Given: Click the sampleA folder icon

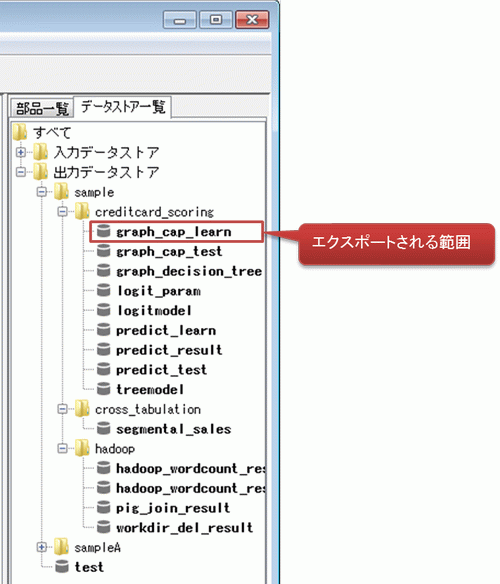Looking at the screenshot, I should (x=61, y=547).
